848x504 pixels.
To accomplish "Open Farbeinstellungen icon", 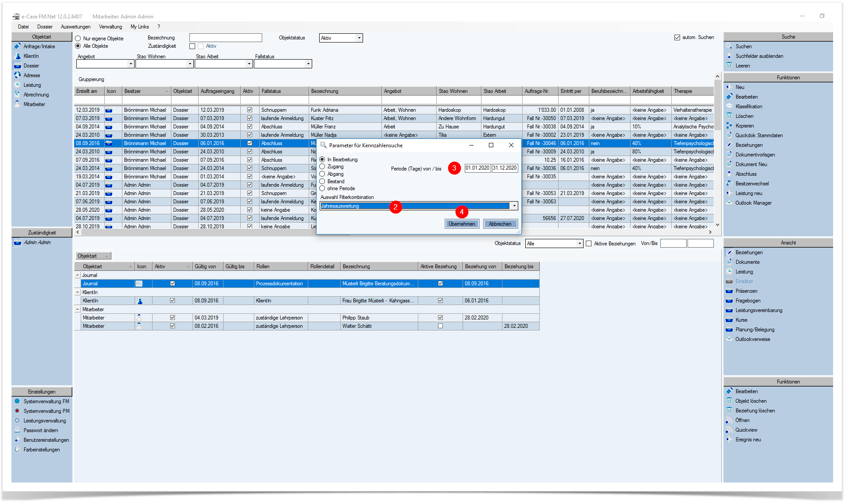I will coord(17,450).
